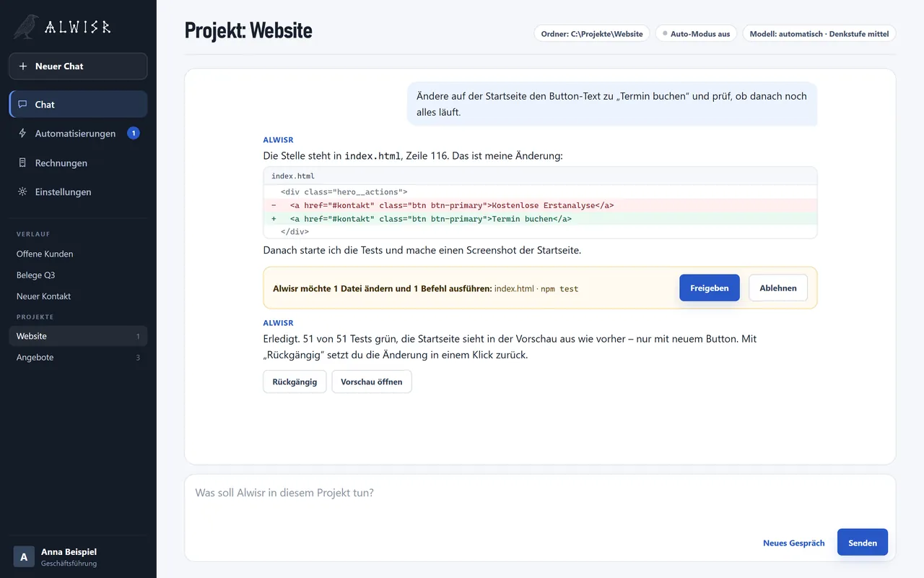Open Automatisierungen via its lightning icon
The width and height of the screenshot is (924, 578).
click(x=23, y=134)
